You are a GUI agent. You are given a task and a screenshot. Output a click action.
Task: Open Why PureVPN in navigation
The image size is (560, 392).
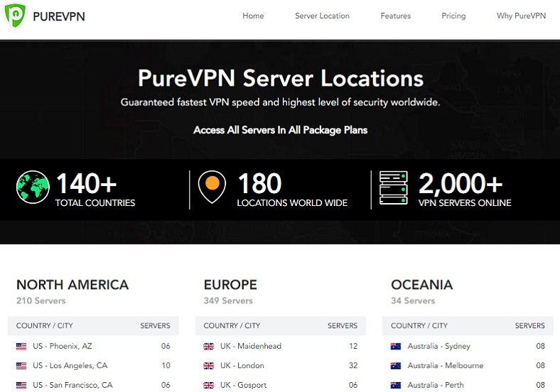pos(521,16)
